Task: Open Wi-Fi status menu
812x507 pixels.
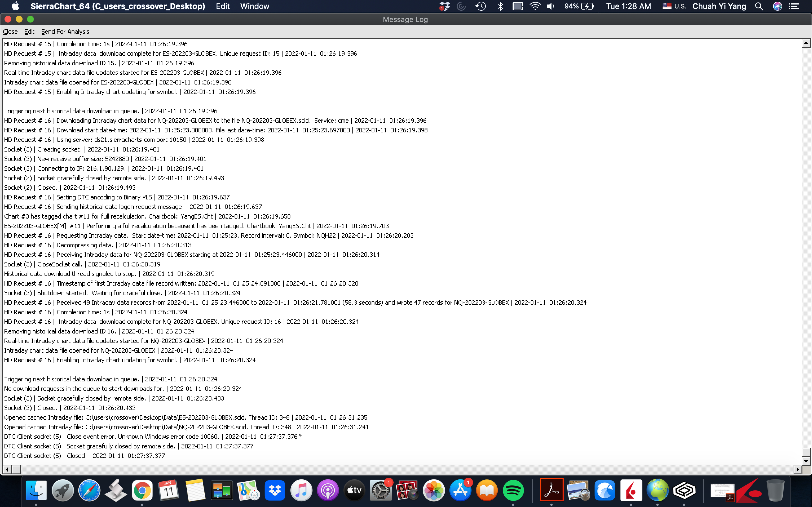Action: click(x=535, y=6)
